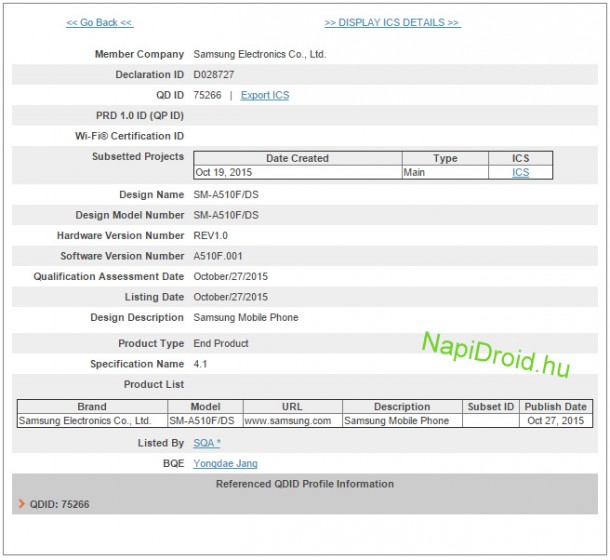Click the Declaration ID value D028727
This screenshot has height=560, width=610.
coord(217,74)
